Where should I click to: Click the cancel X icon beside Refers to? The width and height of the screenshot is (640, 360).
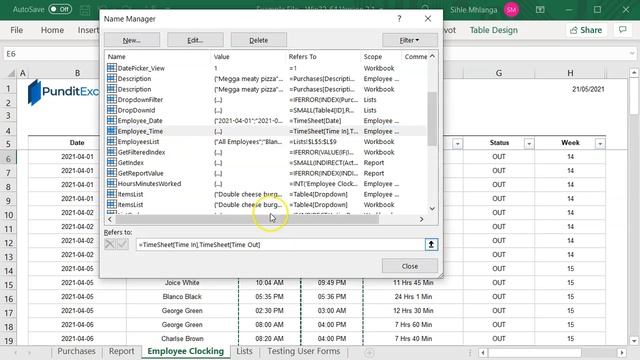click(109, 244)
